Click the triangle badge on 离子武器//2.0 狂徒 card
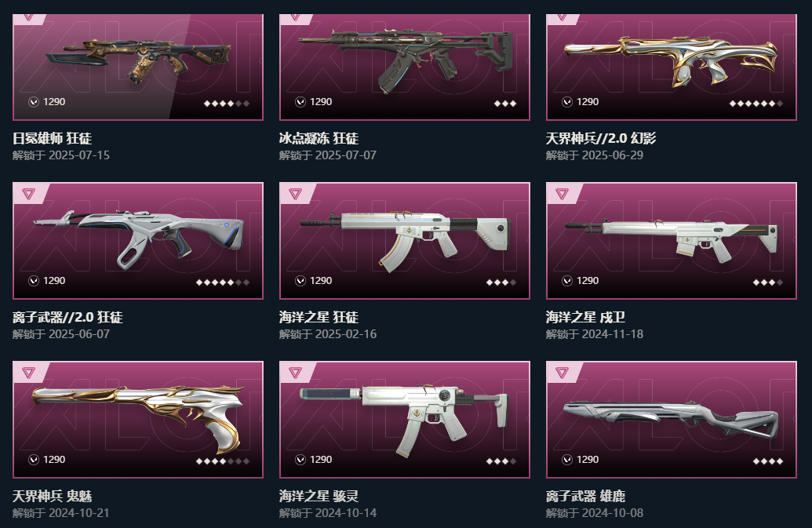Screen dimensions: 812x528 coord(28,194)
